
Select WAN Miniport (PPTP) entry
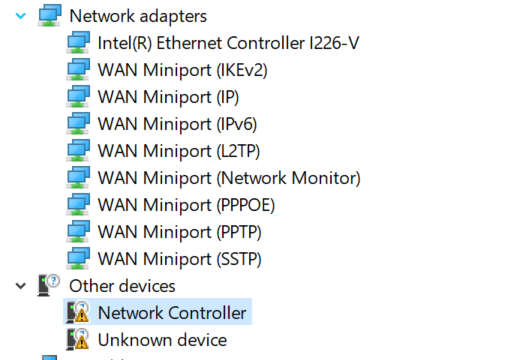click(179, 232)
